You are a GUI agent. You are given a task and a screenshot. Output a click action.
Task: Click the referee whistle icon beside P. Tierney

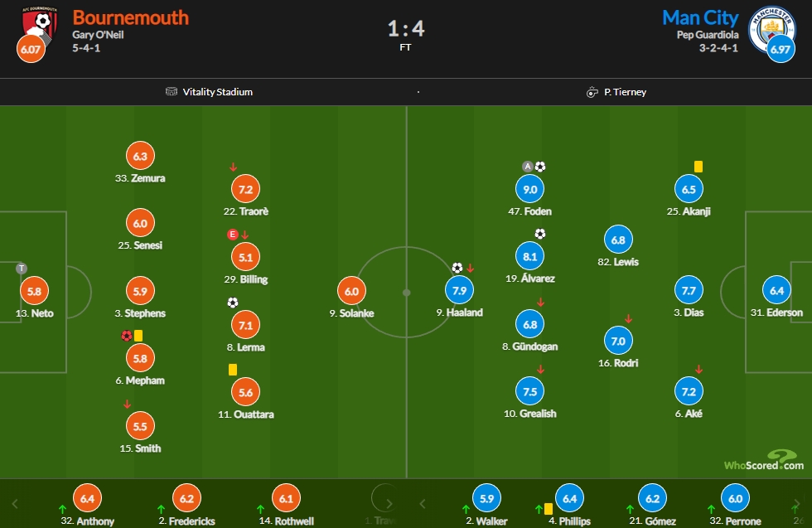click(592, 92)
